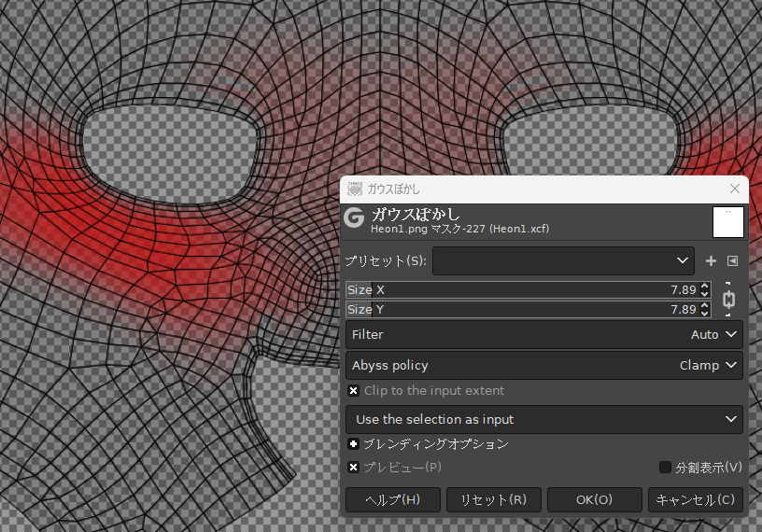Close the ガウスぼかし dialog
The height and width of the screenshot is (532, 762).
734,189
